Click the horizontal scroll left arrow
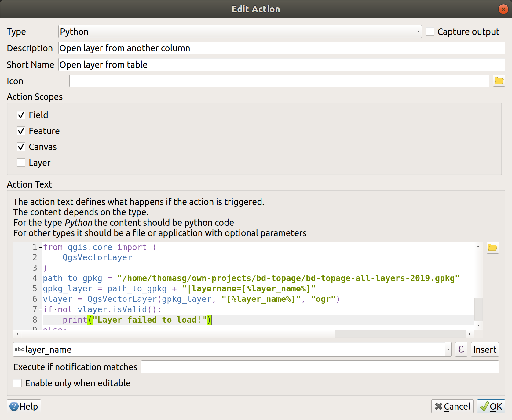The image size is (512, 420). click(18, 334)
